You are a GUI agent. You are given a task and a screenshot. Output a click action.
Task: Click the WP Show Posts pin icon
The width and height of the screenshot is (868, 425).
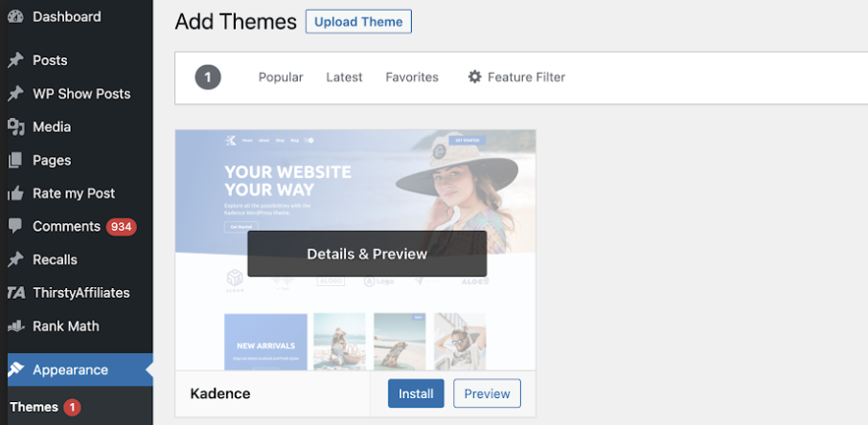[x=15, y=94]
